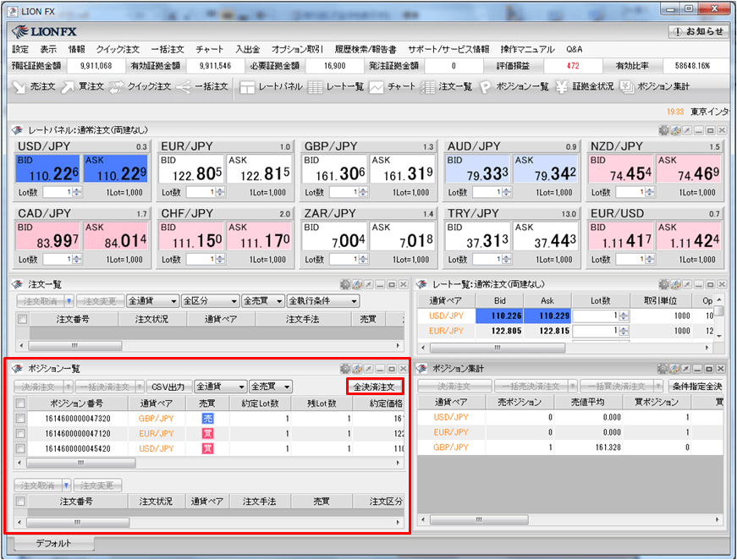This screenshot has height=560, width=737.
Task: Click the pin icon in the ポジション一覧 header
Action: pos(369,369)
